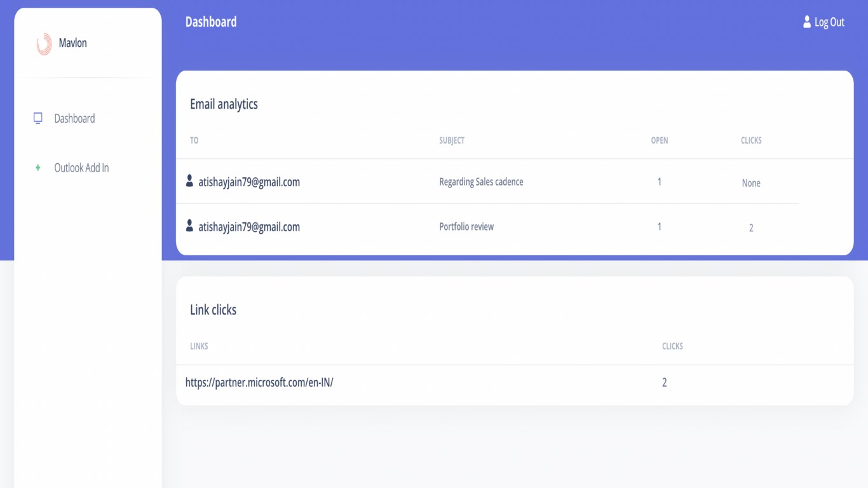Click the SUBJECT column header
This screenshot has height=488, width=868.
click(x=452, y=140)
